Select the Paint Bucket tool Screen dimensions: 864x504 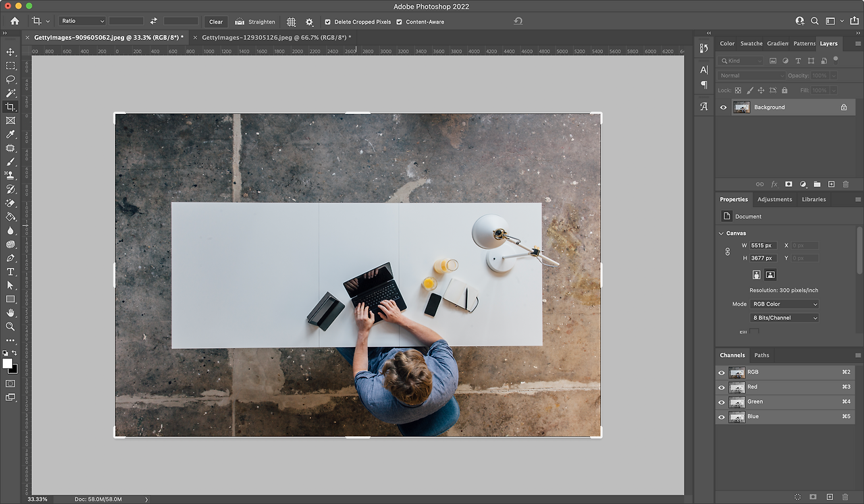coord(10,217)
